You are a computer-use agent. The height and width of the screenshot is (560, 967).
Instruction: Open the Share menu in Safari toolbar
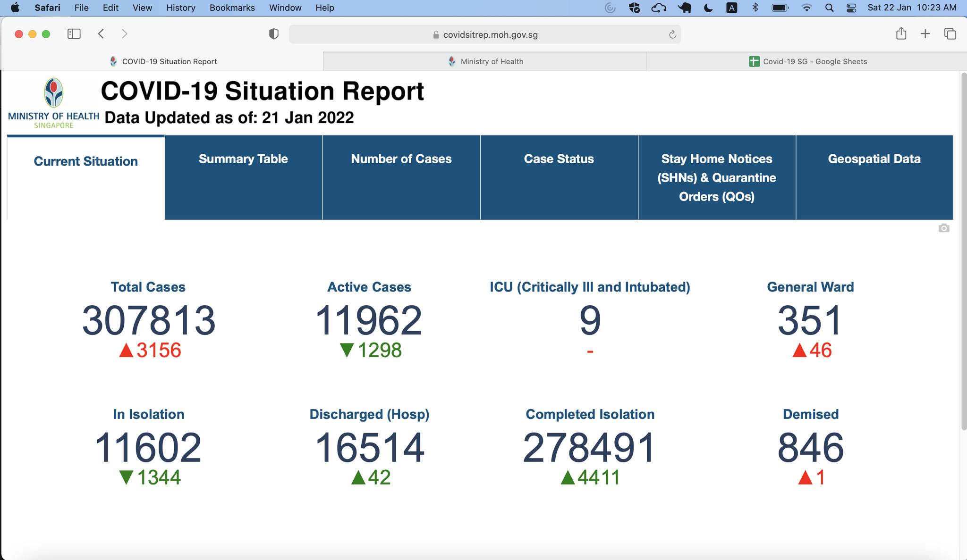(x=901, y=33)
